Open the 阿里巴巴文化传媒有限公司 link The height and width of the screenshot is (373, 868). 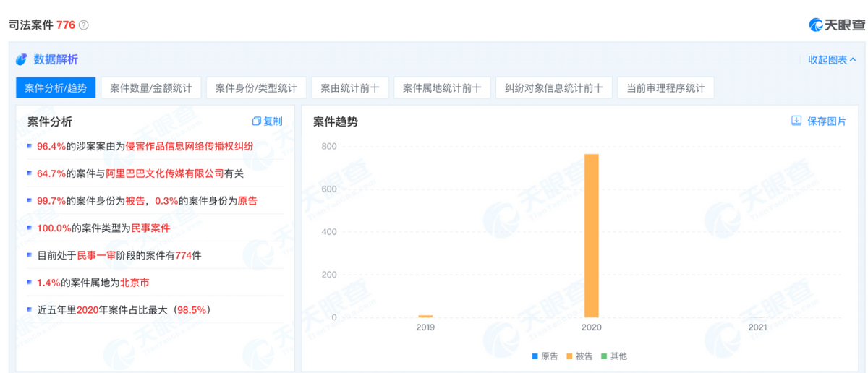pyautogui.click(x=165, y=173)
